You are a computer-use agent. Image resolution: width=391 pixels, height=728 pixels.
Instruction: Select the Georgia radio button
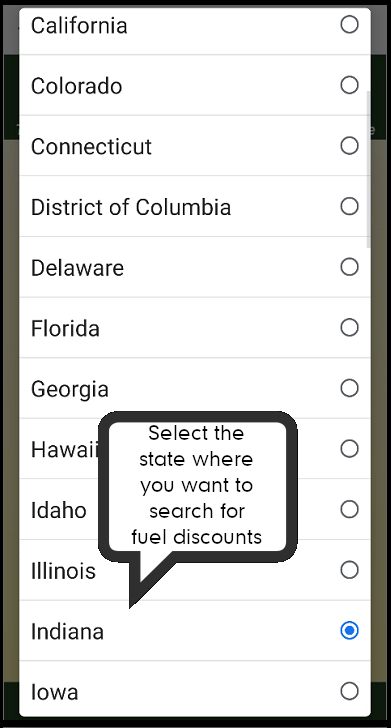[349, 389]
